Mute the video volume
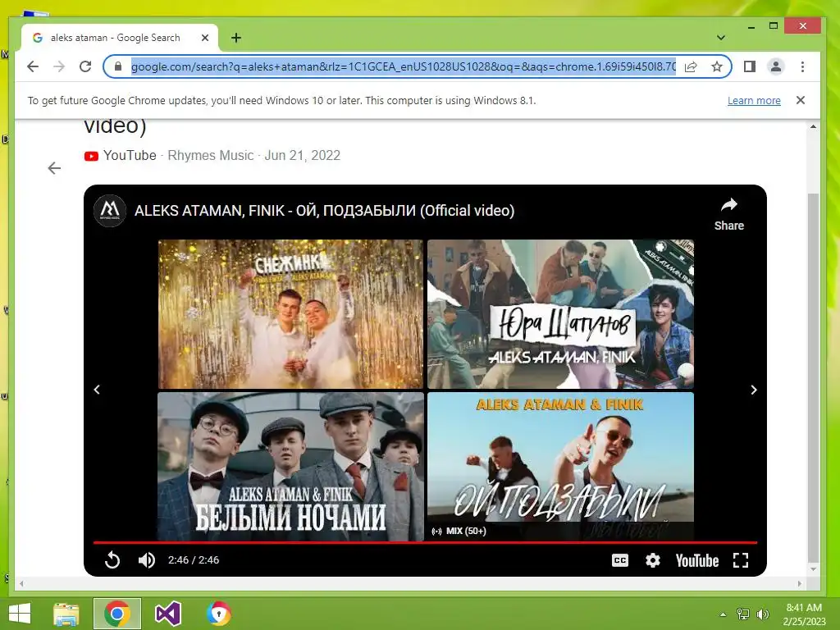This screenshot has width=840, height=630. tap(146, 560)
